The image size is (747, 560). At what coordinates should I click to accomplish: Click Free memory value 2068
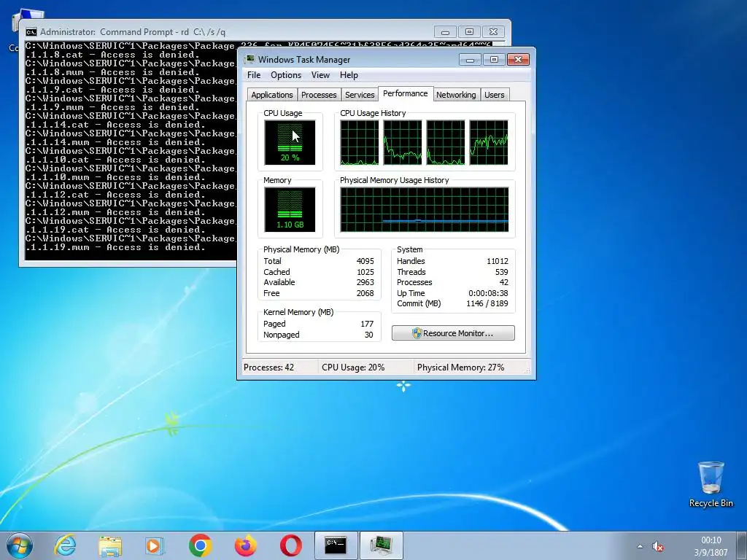365,293
